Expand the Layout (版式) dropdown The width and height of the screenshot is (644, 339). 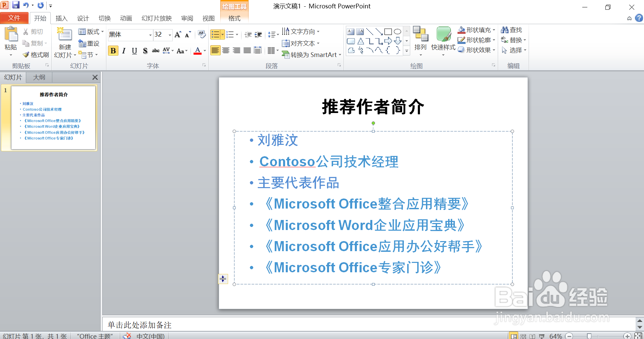[x=91, y=32]
